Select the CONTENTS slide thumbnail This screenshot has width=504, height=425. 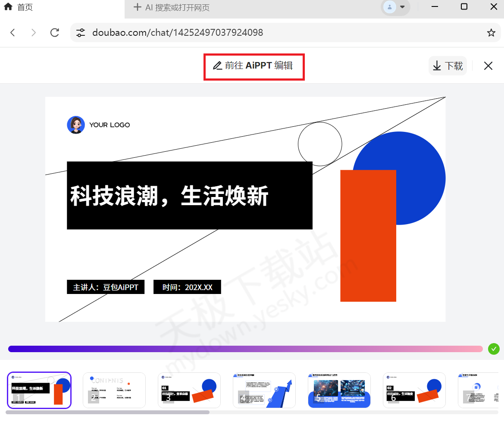tap(114, 390)
